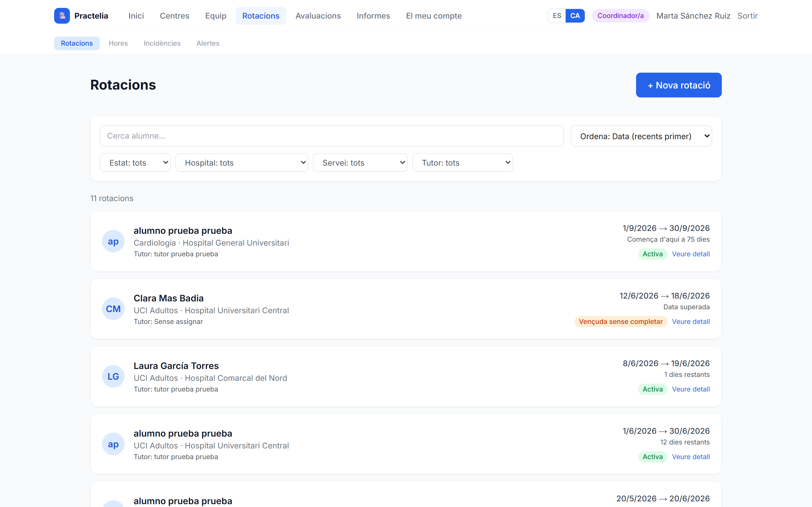This screenshot has width=812, height=507.
Task: Select the CA language option
Action: pos(575,16)
